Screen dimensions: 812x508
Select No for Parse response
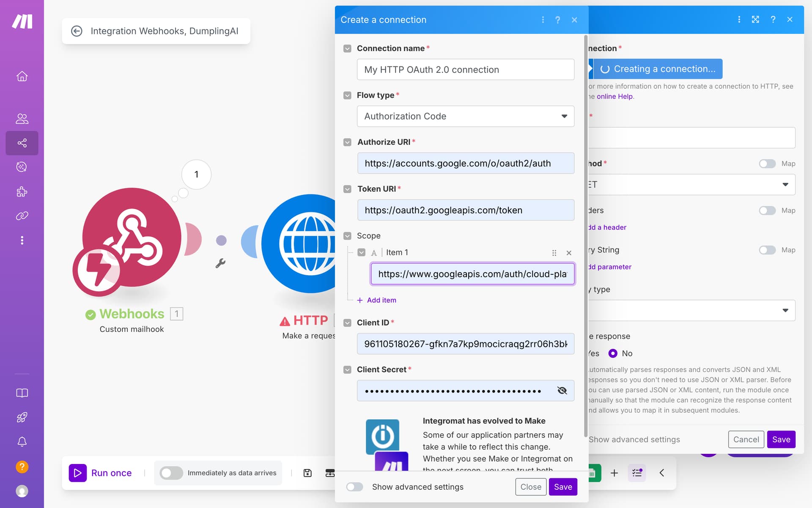tap(613, 353)
